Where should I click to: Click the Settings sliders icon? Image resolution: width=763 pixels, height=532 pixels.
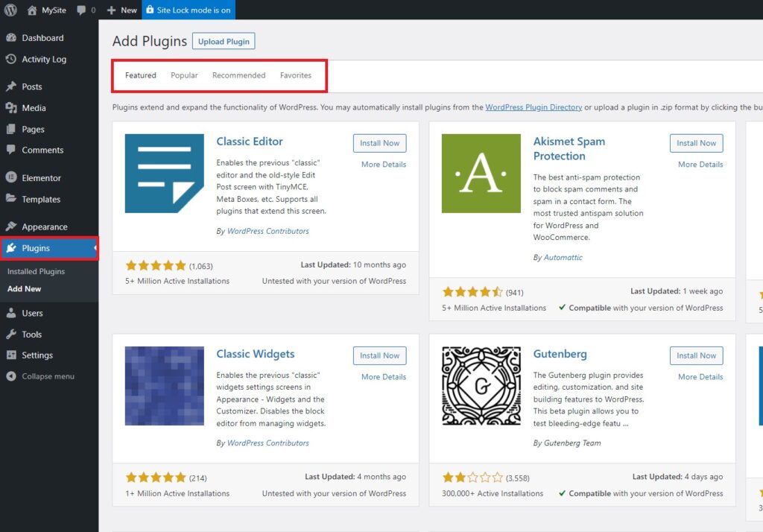click(11, 355)
